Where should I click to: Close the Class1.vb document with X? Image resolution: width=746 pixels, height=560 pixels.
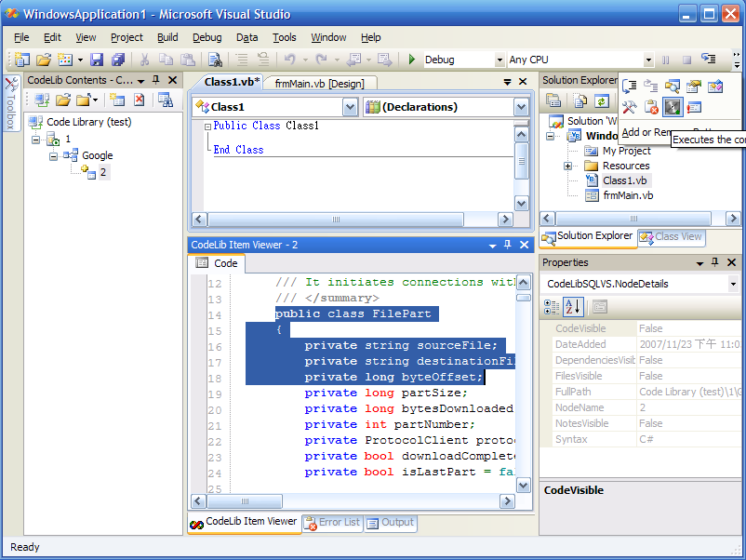coord(523,82)
